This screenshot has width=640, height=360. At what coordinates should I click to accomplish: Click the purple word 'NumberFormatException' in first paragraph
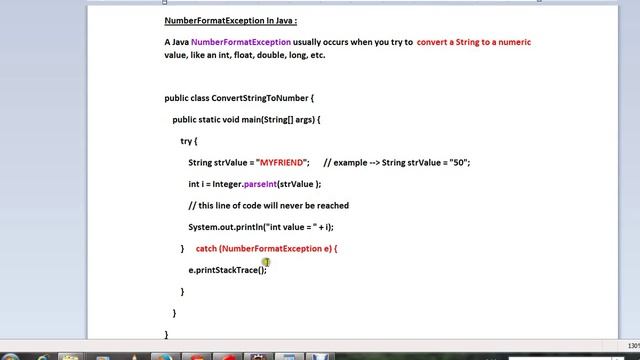[241, 42]
